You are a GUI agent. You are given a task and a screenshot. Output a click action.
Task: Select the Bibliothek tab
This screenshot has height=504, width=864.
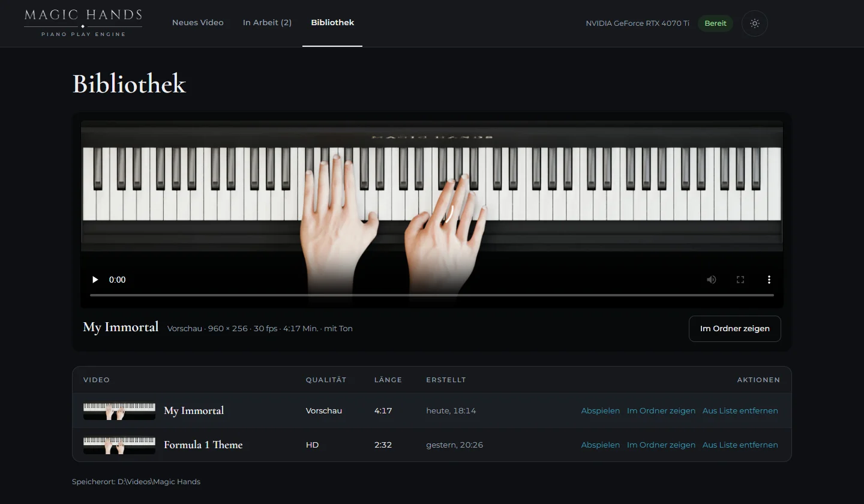tap(332, 23)
